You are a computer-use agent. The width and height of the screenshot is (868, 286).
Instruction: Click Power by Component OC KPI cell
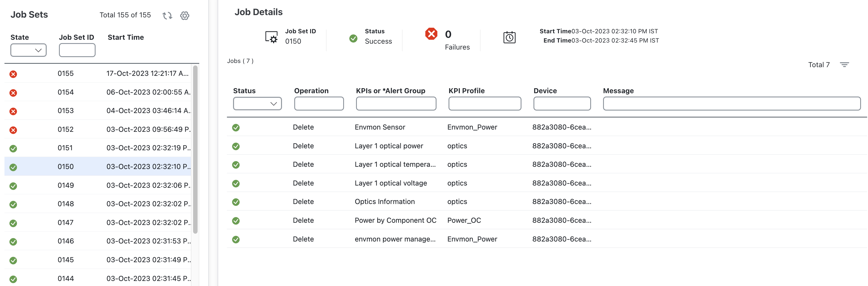(395, 221)
